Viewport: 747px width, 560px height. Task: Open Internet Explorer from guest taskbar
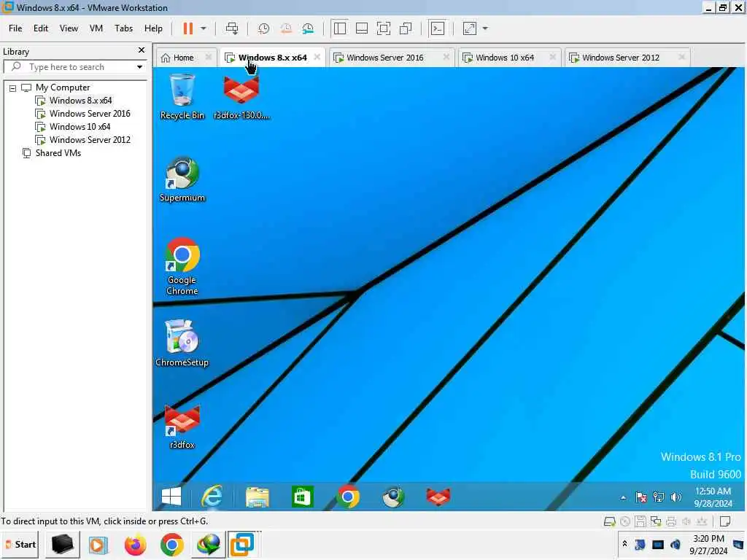pos(212,497)
